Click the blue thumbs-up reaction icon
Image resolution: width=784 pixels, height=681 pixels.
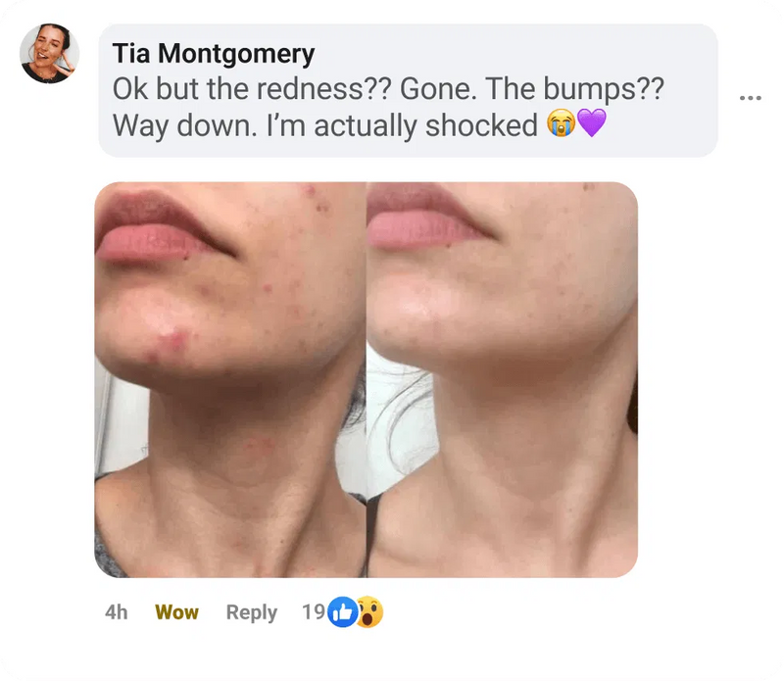coord(342,612)
